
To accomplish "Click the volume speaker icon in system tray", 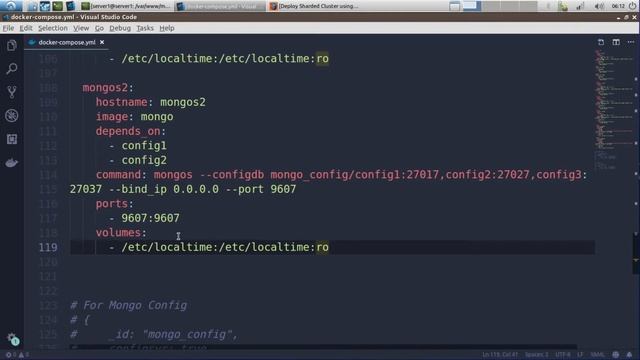I will tap(599, 6).
